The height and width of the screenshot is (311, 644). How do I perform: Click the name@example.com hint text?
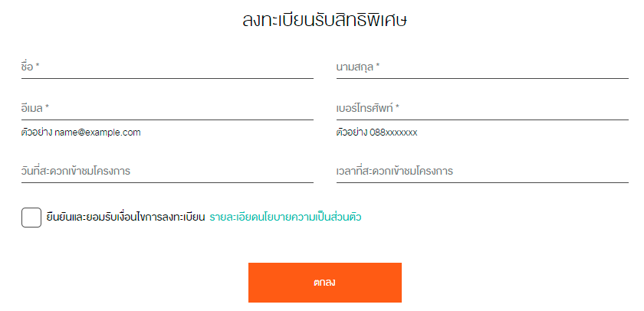click(x=97, y=133)
